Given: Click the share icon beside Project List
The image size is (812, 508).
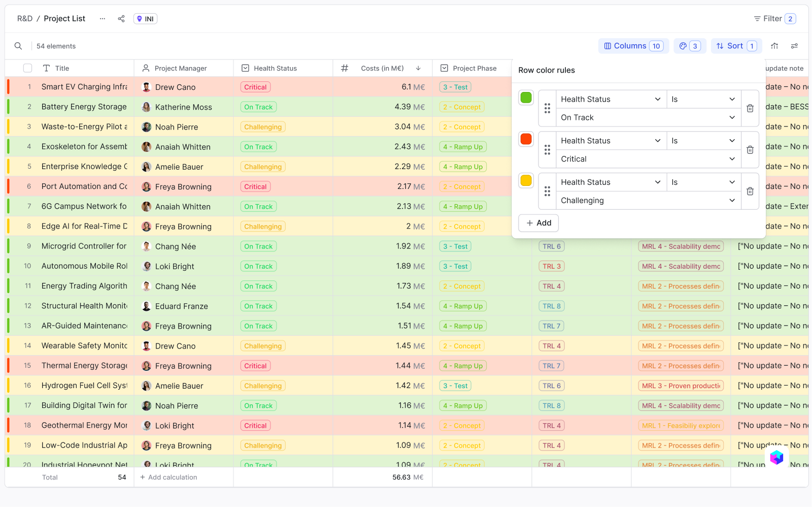Looking at the screenshot, I should [121, 19].
